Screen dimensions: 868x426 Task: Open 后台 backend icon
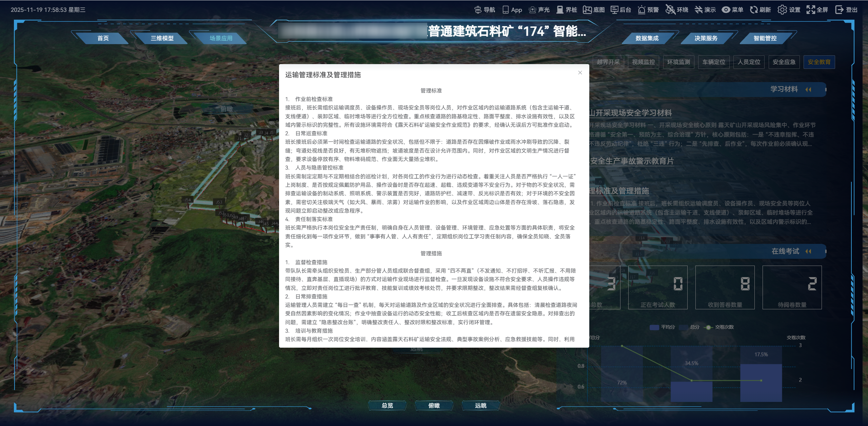[614, 10]
